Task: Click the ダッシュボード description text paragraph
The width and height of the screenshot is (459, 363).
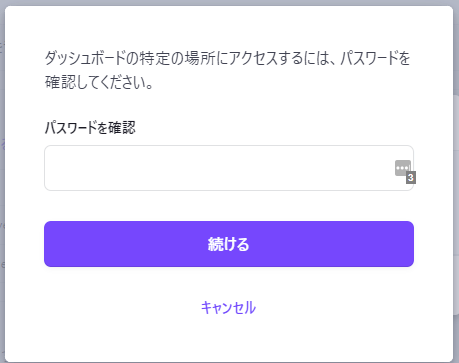Action: (x=227, y=70)
